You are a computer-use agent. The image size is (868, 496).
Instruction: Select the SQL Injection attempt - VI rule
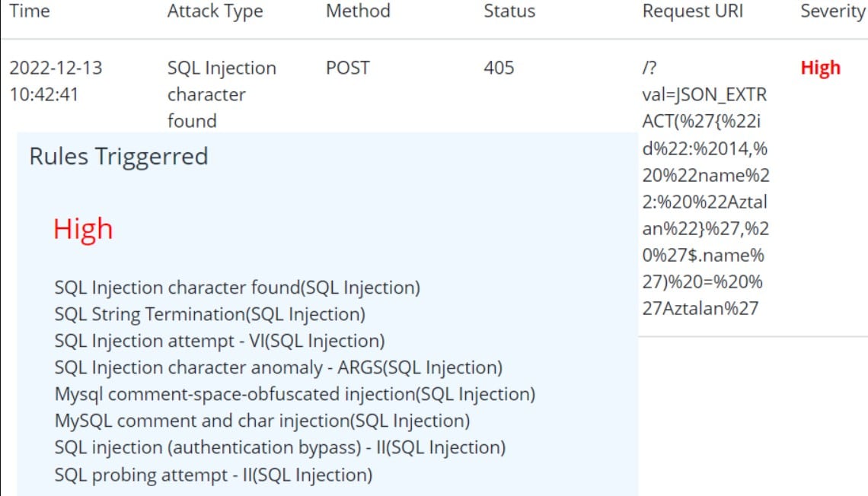point(219,341)
